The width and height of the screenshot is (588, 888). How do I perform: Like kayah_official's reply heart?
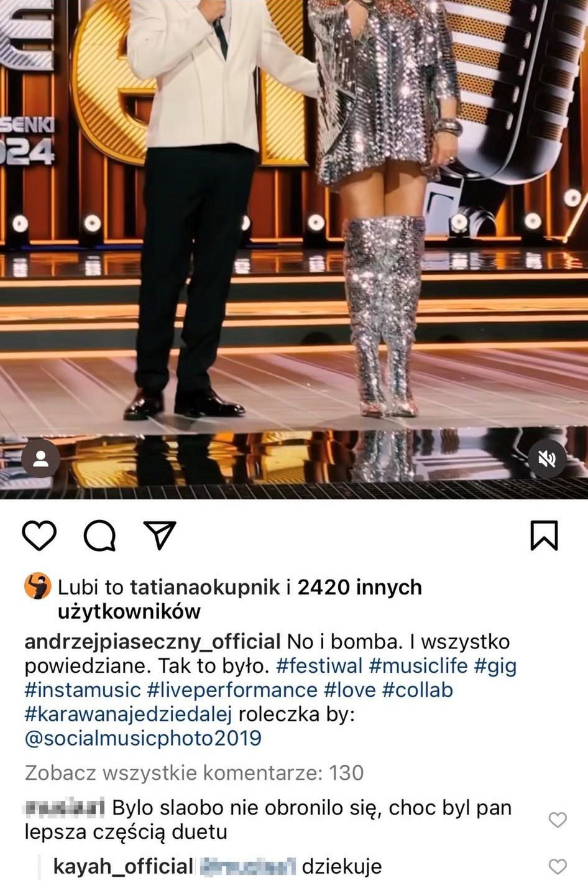coord(558,866)
